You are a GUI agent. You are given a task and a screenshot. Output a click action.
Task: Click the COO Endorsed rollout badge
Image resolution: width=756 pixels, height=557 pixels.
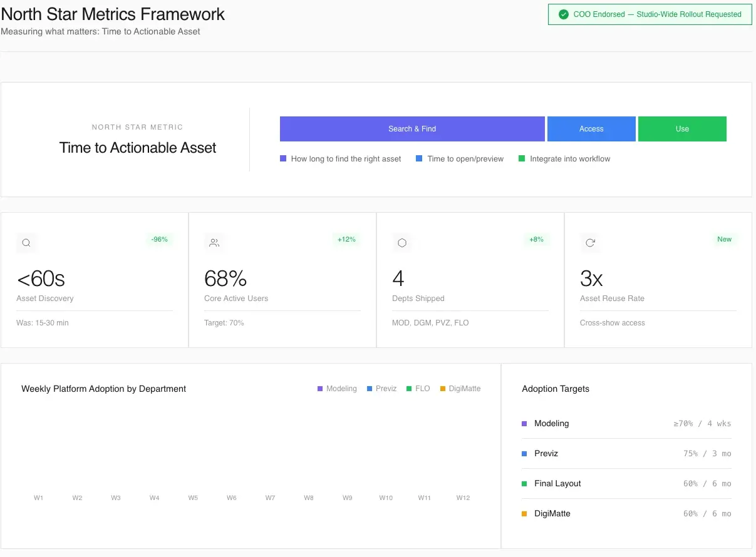click(650, 14)
